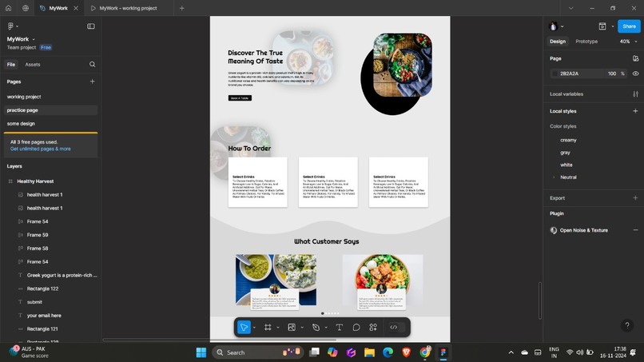Viewport: 644px width, 362px height.
Task: Open shape tools dropdown arrow
Action: 302,328
